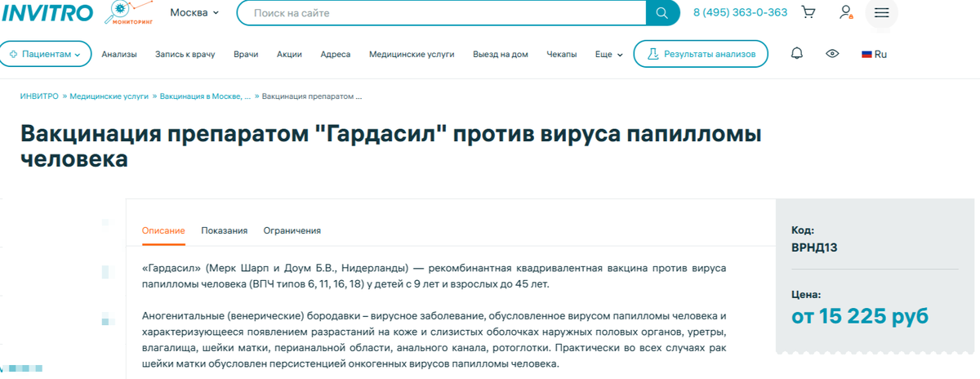Viewport: 980px width, 379px height.
Task: Call the 8 (495) 363-0-363 phone link
Action: 740,13
